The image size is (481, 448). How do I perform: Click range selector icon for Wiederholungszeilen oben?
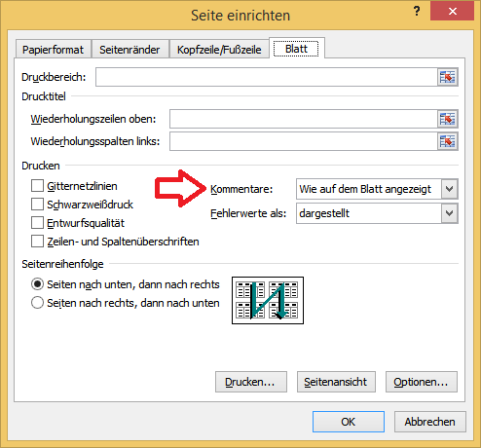tap(448, 119)
